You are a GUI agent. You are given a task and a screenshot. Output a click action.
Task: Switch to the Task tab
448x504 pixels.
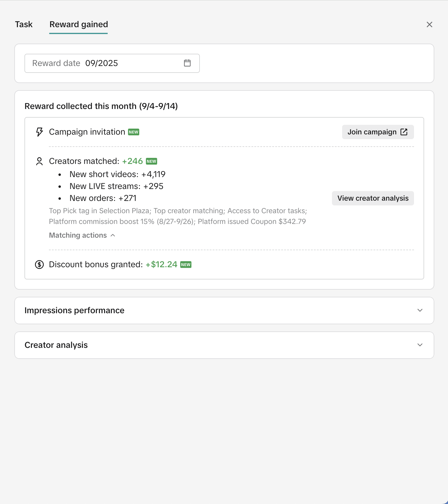[x=24, y=24]
